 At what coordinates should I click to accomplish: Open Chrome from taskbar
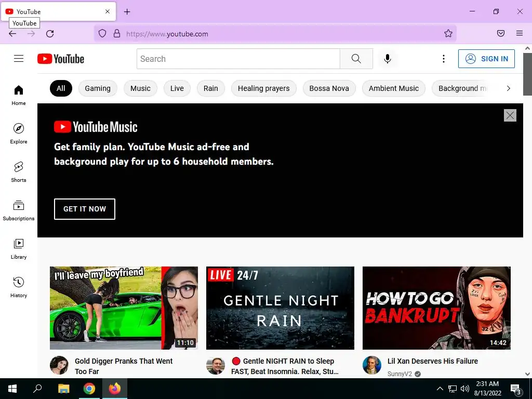click(89, 389)
